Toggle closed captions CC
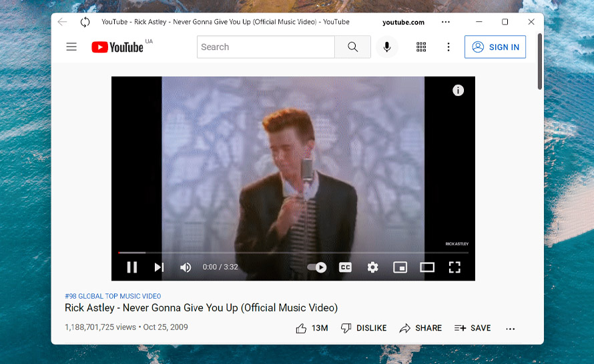Image resolution: width=594 pixels, height=364 pixels. 345,267
